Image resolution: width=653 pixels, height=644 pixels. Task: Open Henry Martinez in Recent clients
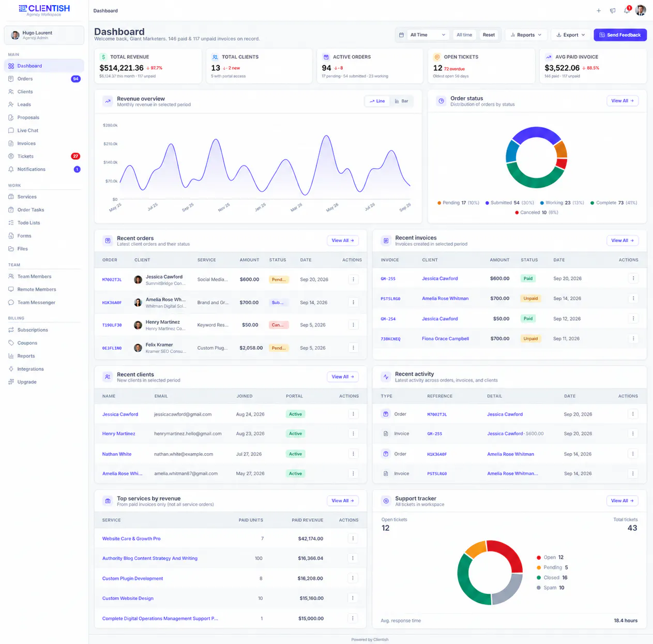point(119,433)
